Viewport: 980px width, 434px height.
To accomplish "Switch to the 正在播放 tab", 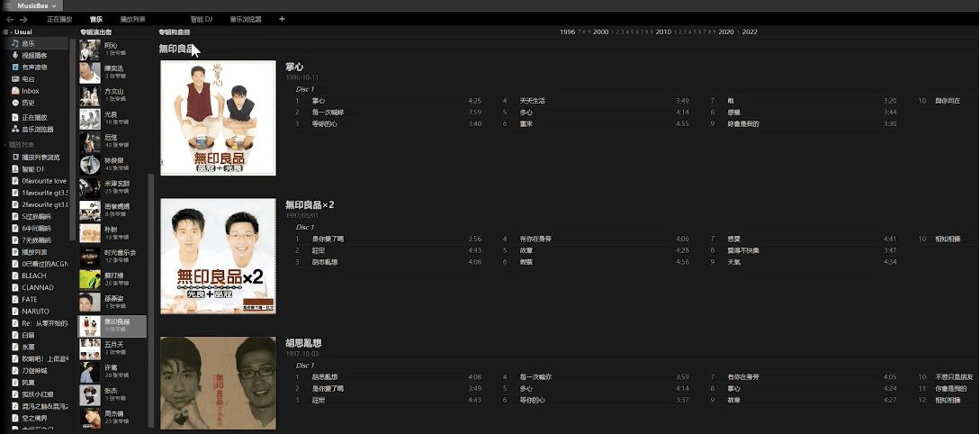I will (59, 20).
